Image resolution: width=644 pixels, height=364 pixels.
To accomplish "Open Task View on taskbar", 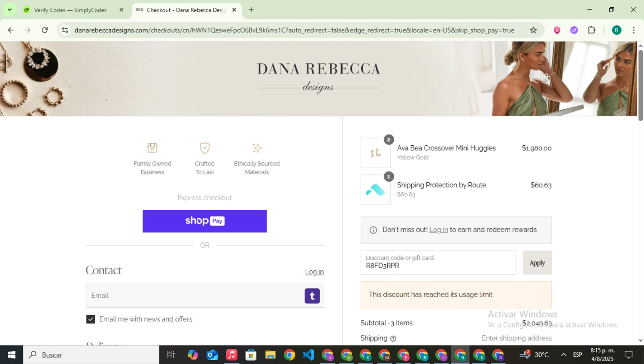I will pyautogui.click(x=170, y=355).
